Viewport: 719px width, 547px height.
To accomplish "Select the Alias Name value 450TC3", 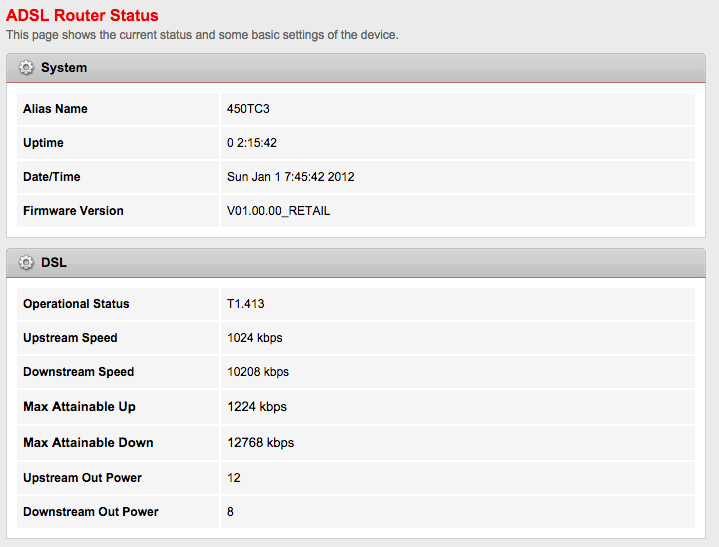I will (248, 109).
